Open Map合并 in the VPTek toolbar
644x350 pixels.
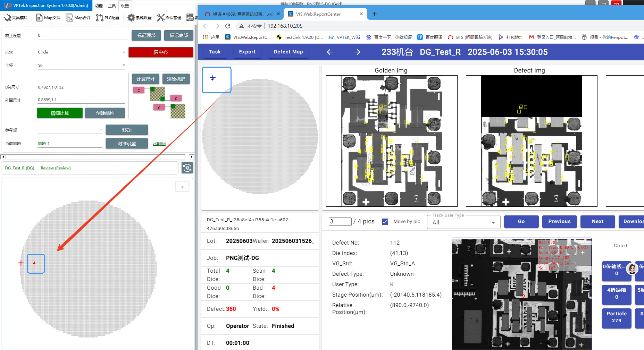pos(78,18)
